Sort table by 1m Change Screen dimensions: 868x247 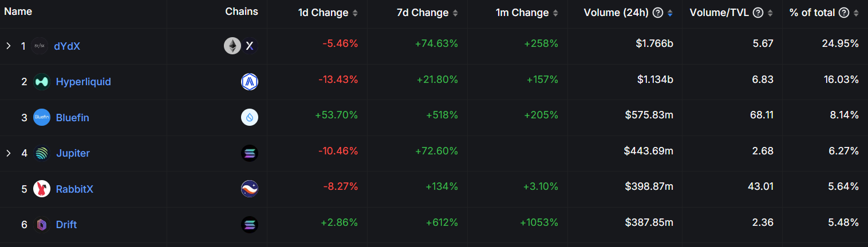(x=555, y=13)
